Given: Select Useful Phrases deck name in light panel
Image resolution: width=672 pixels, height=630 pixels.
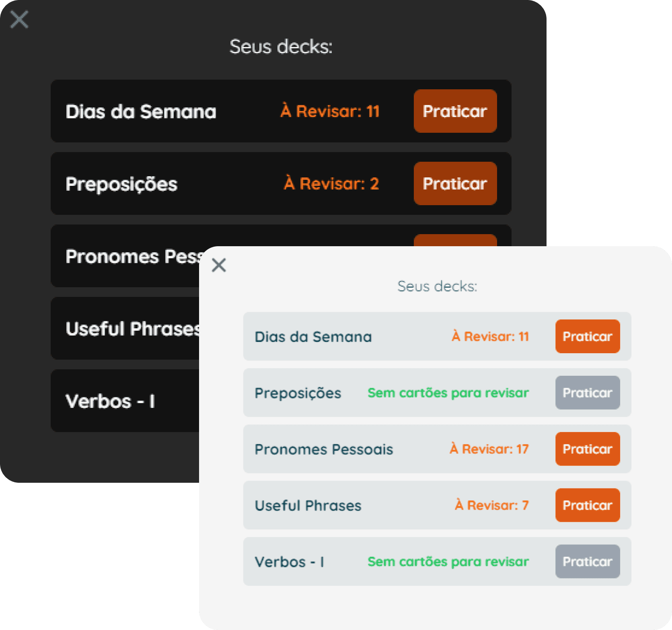Looking at the screenshot, I should pos(308,506).
